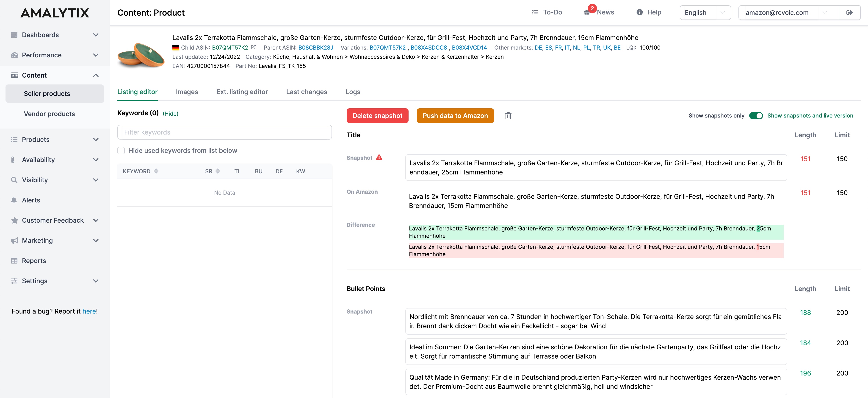Click the Delete snapshot button
Image resolution: width=868 pixels, height=398 pixels.
[x=377, y=116]
